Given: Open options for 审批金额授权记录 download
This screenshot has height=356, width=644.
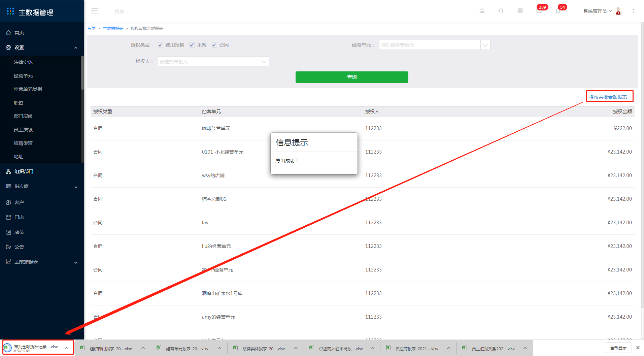Looking at the screenshot, I should pyautogui.click(x=67, y=348).
